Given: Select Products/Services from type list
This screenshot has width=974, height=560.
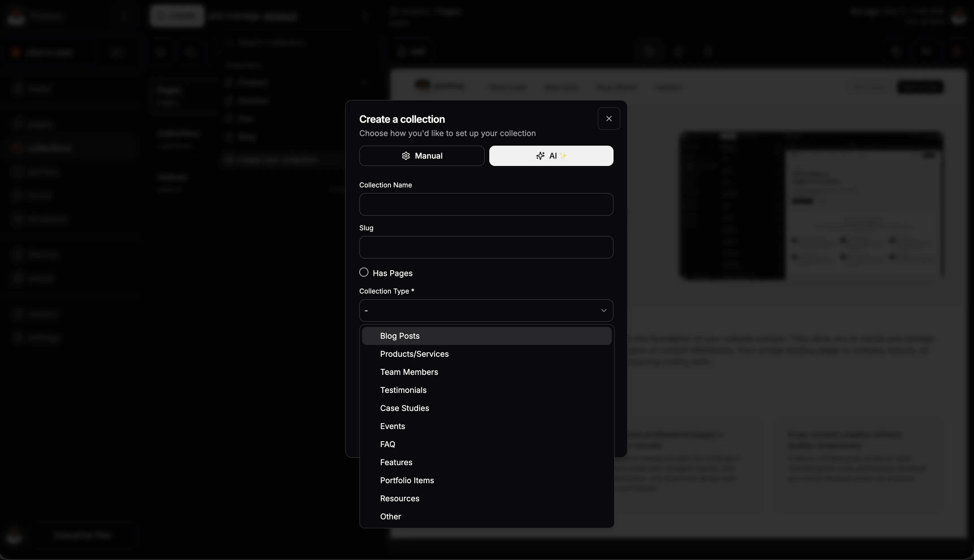Looking at the screenshot, I should [x=414, y=354].
